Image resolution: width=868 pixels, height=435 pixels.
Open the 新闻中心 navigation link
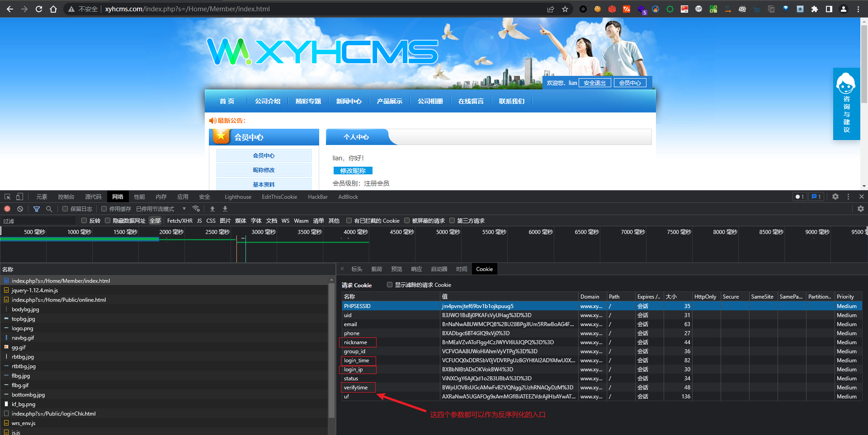point(349,101)
